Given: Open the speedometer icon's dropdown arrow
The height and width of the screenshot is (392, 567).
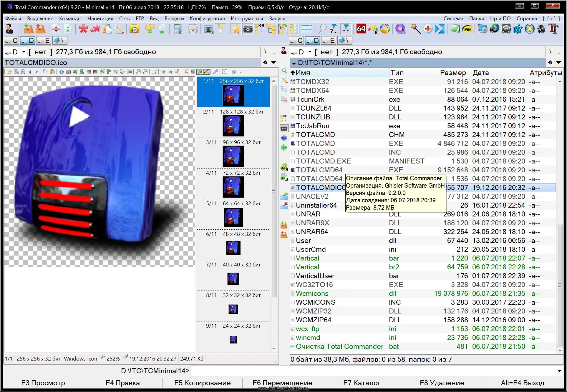Looking at the screenshot, I should [377, 32].
